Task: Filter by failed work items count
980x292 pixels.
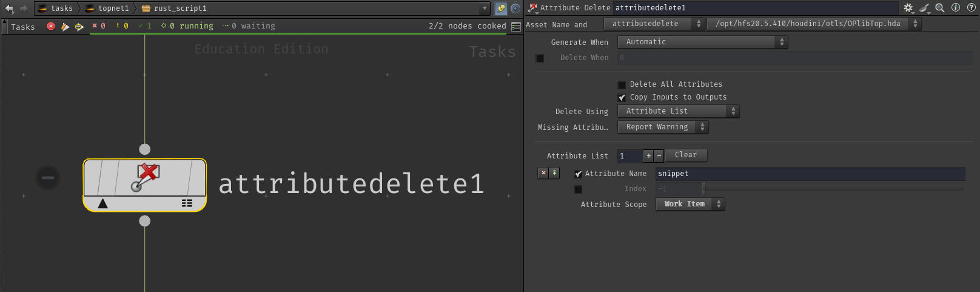Action: click(99, 26)
